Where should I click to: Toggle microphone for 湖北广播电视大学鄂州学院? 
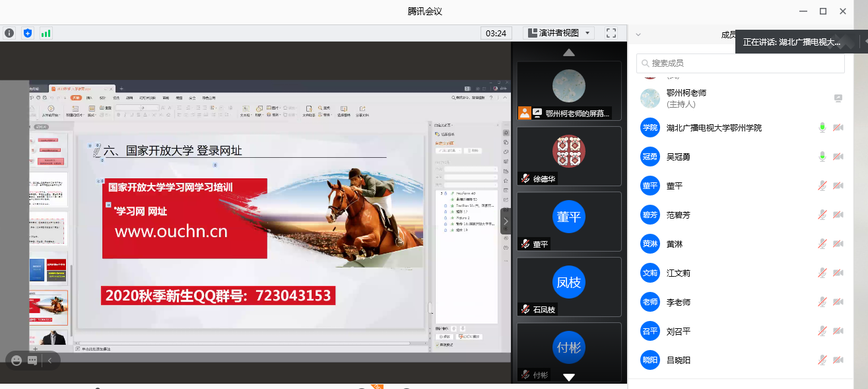pyautogui.click(x=822, y=127)
